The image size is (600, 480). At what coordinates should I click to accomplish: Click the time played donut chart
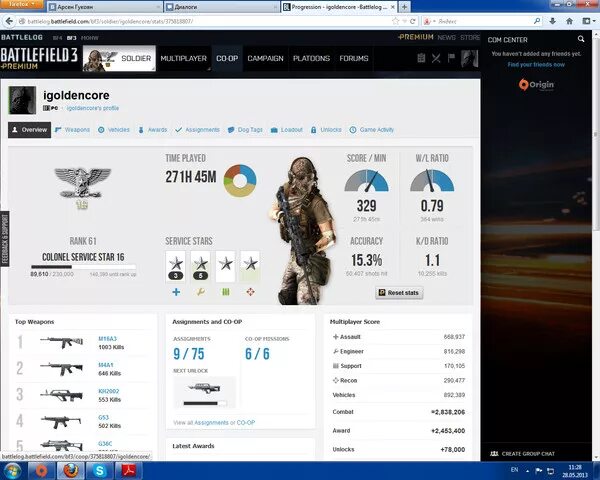point(240,181)
